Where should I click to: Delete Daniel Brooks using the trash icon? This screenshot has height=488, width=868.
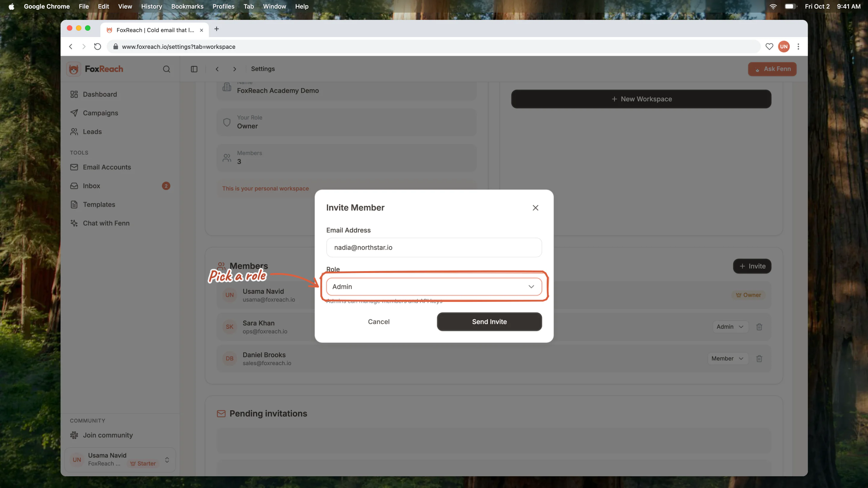[x=759, y=359]
